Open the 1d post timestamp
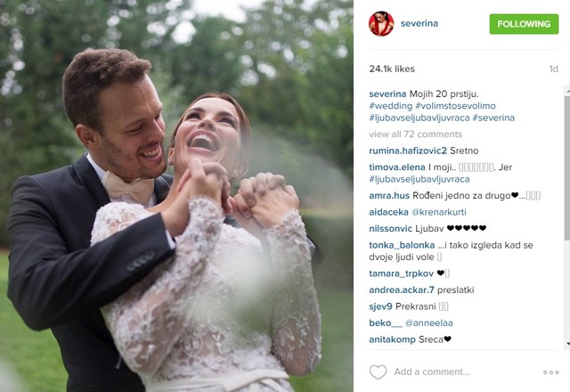This screenshot has height=392, width=570. pos(554,69)
